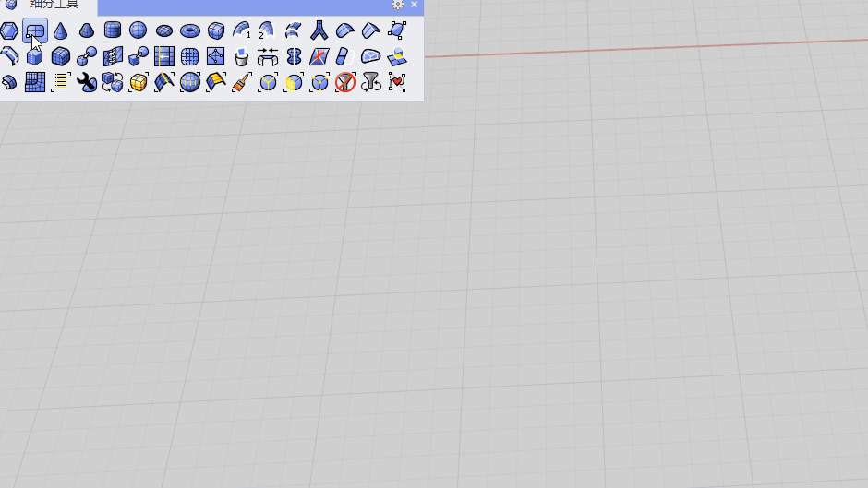Open the SubD repair wrench tool
This screenshot has height=488, width=868.
pos(87,82)
